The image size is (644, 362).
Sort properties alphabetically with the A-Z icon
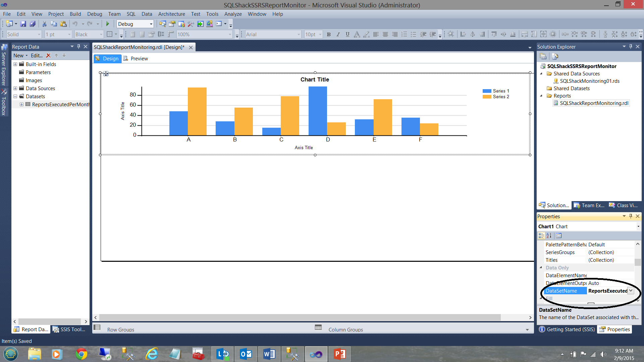(x=549, y=236)
